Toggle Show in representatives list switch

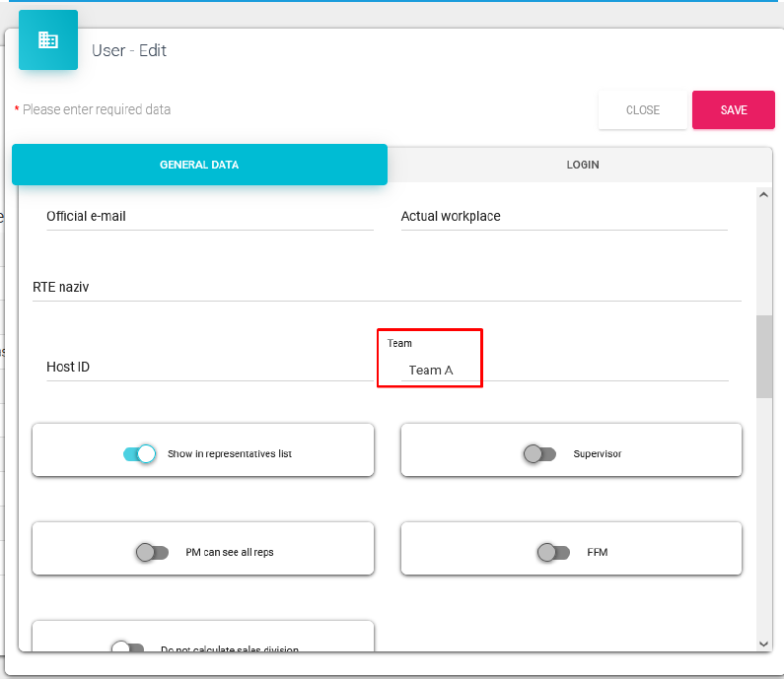(x=140, y=453)
